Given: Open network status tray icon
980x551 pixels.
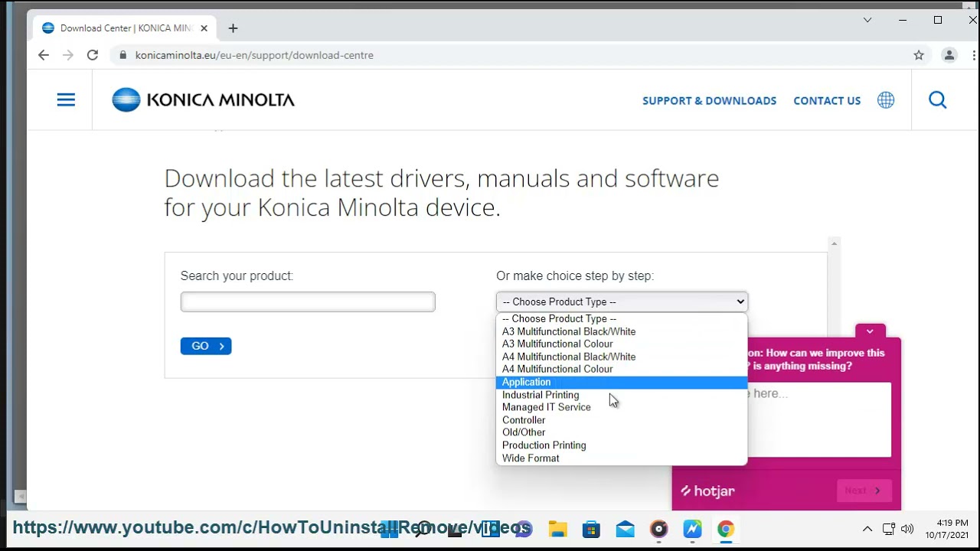Looking at the screenshot, I should tap(888, 529).
